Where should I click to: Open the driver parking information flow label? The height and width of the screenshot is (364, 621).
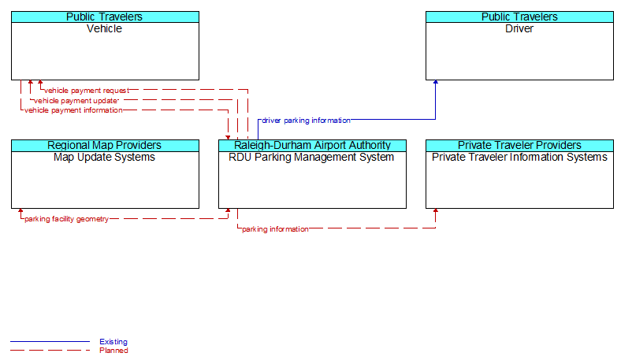pyautogui.click(x=306, y=121)
